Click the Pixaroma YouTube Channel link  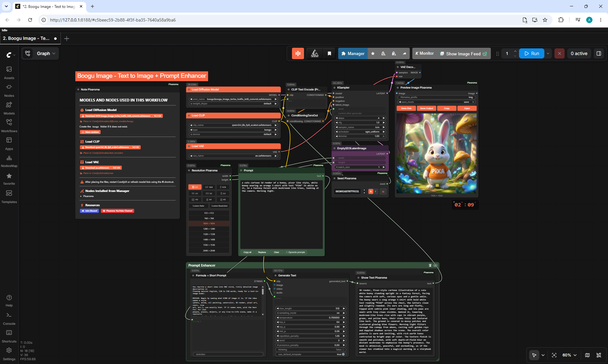point(117,211)
